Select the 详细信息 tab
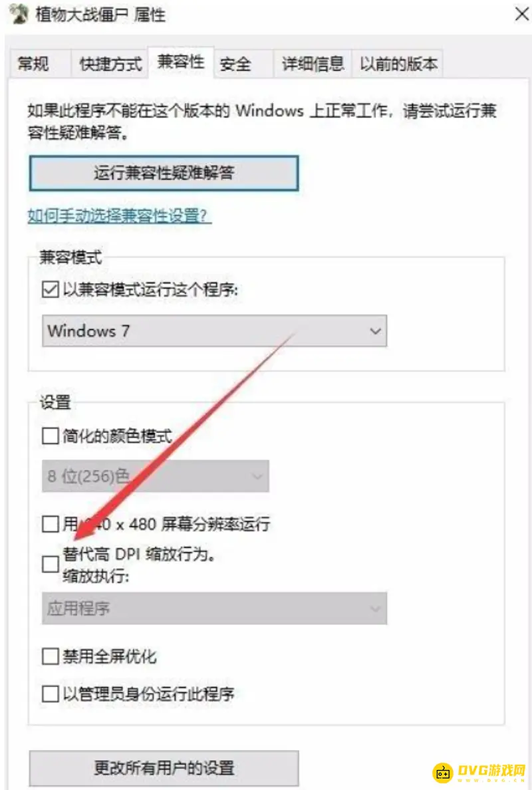 (313, 63)
